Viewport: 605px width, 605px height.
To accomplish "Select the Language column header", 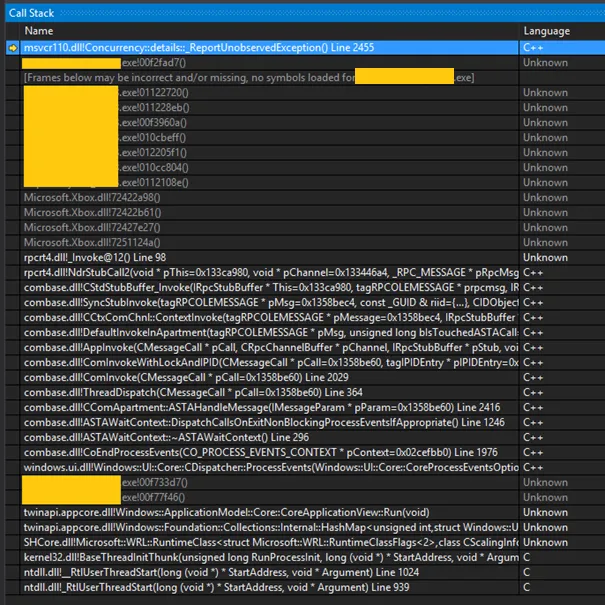I will click(x=546, y=31).
